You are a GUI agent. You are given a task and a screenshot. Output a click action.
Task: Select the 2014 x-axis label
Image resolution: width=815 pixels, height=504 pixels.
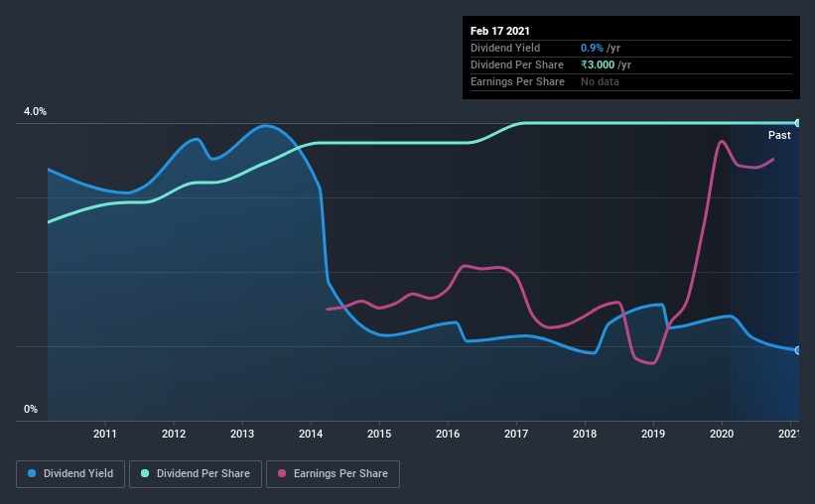(311, 434)
